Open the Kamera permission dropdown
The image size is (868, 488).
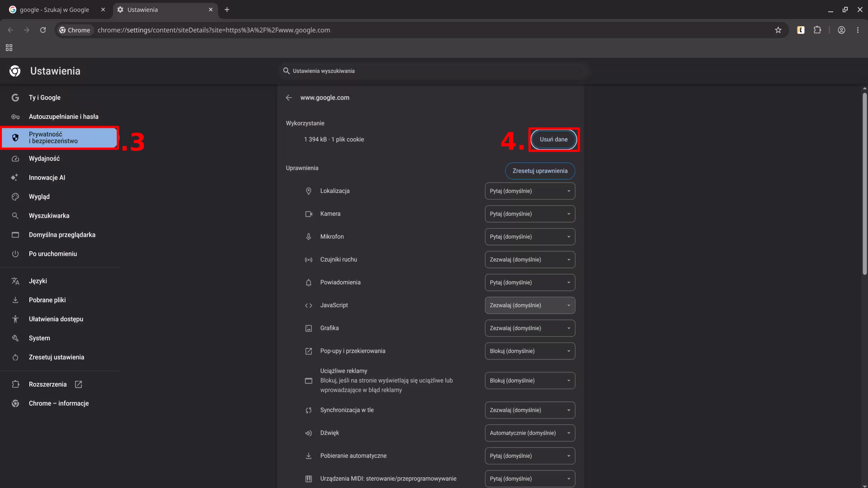(530, 214)
